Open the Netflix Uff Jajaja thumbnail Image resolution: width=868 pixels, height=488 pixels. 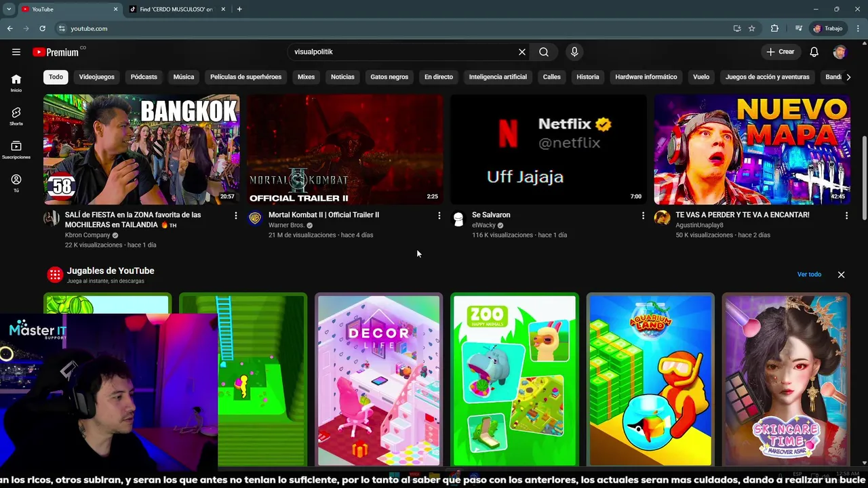tap(549, 149)
